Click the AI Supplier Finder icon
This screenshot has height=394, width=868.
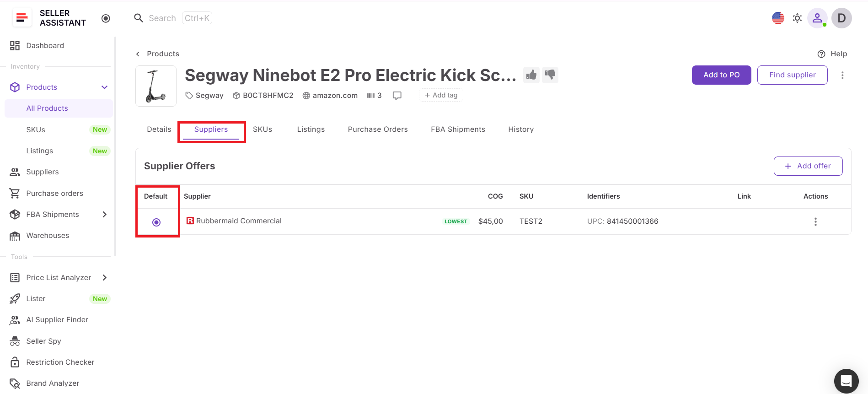pyautogui.click(x=15, y=320)
